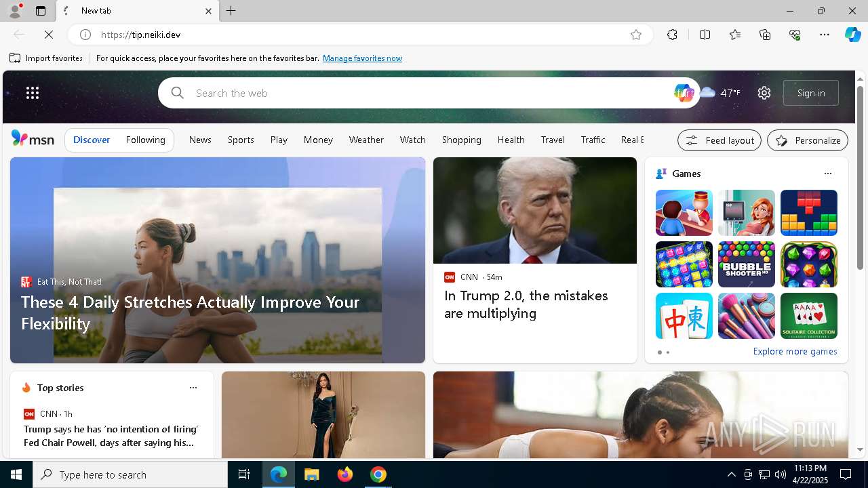This screenshot has height=488, width=868.
Task: Open the Play category
Action: tap(279, 140)
